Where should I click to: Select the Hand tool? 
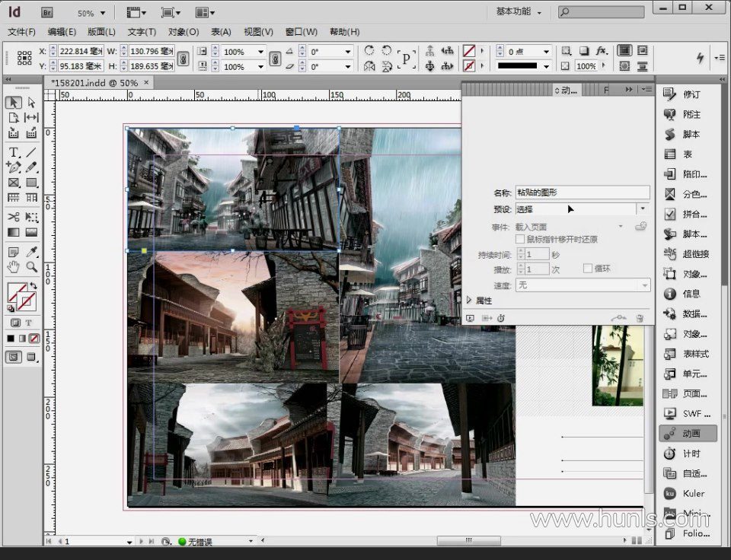coord(13,267)
